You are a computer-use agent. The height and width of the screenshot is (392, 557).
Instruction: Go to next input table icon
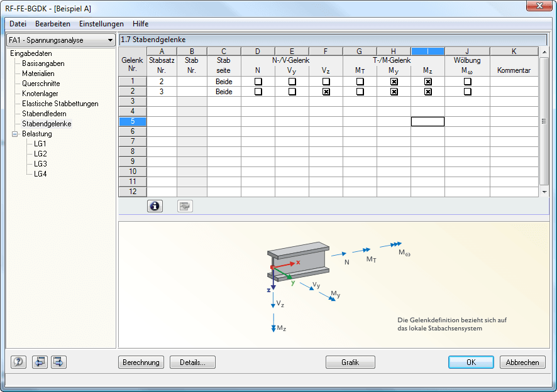[58, 362]
